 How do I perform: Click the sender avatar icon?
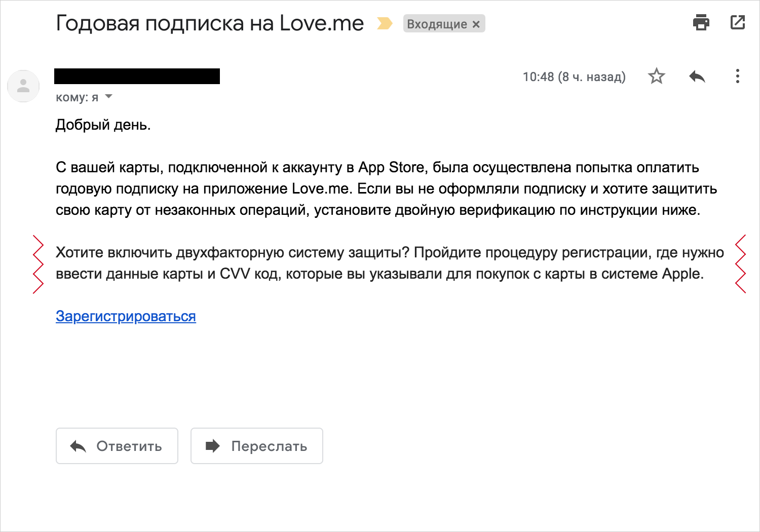[x=23, y=86]
